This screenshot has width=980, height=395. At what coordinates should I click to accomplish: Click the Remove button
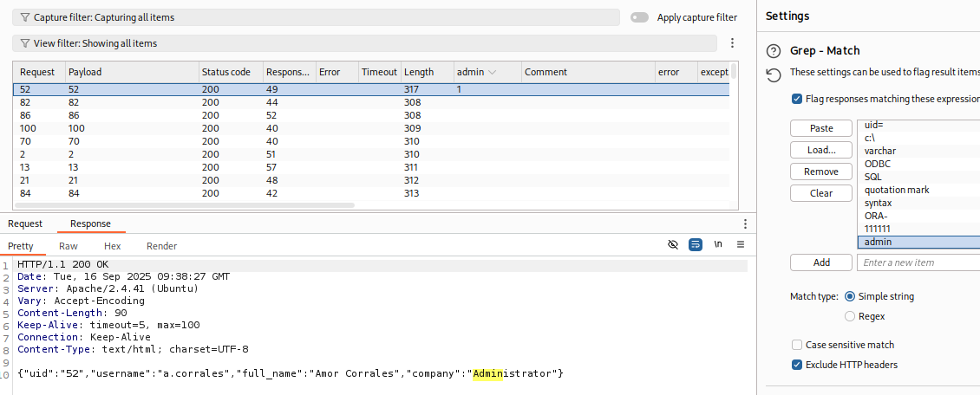(x=820, y=172)
